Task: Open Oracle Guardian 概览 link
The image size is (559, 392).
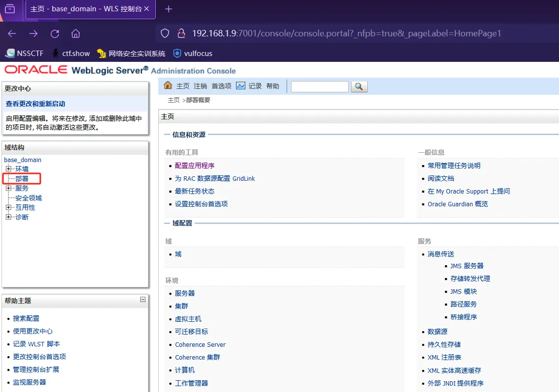Action: point(458,204)
